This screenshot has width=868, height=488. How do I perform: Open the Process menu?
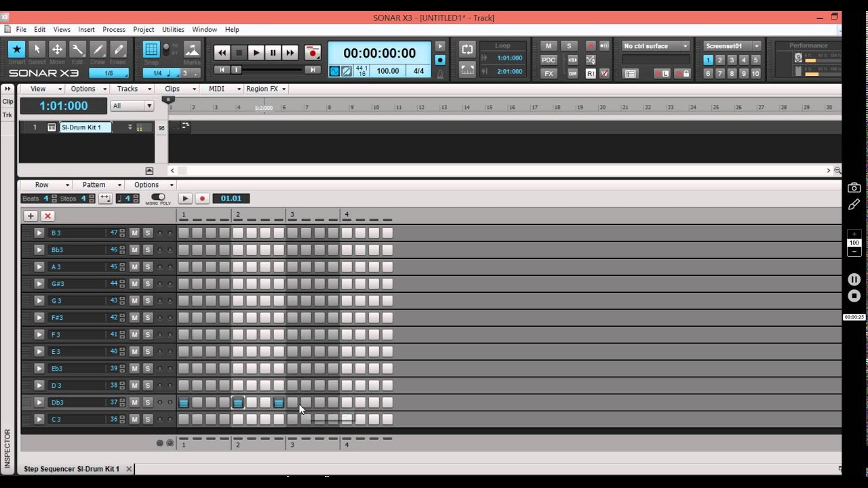[114, 30]
